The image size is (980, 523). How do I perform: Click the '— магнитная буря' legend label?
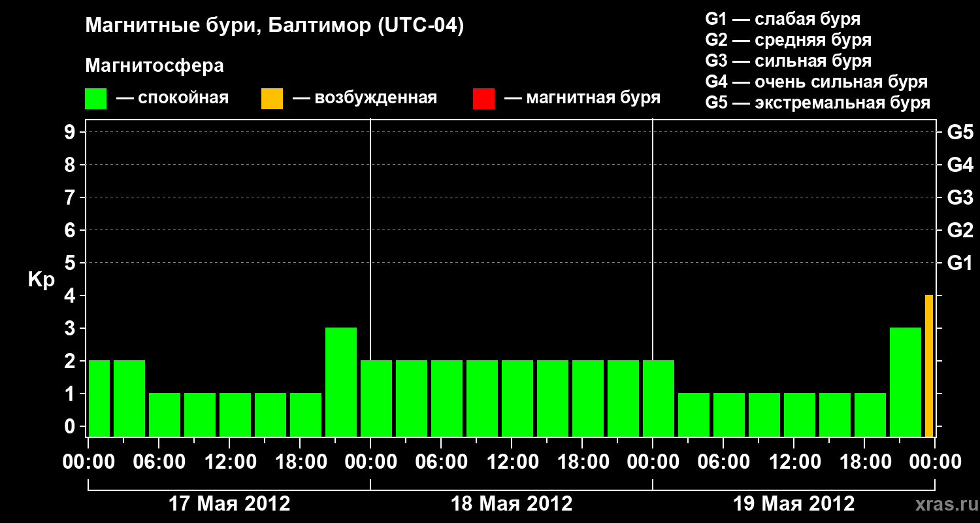pyautogui.click(x=582, y=99)
